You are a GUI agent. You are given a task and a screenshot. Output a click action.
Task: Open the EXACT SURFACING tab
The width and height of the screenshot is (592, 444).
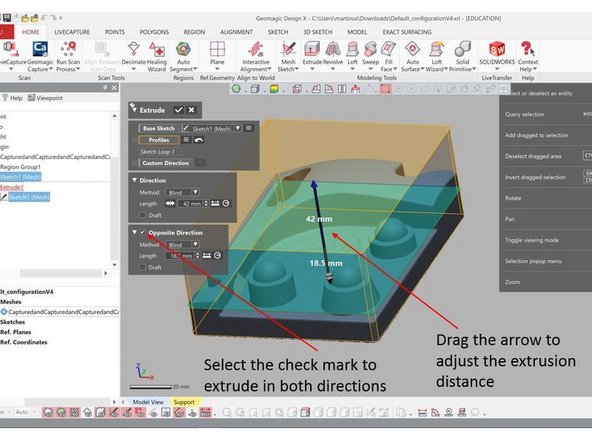point(407,32)
